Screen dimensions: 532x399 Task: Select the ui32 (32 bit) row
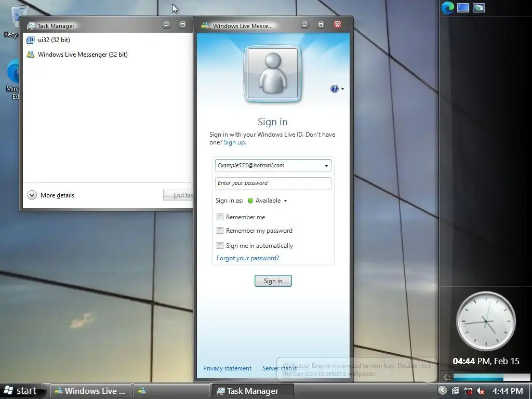point(108,40)
